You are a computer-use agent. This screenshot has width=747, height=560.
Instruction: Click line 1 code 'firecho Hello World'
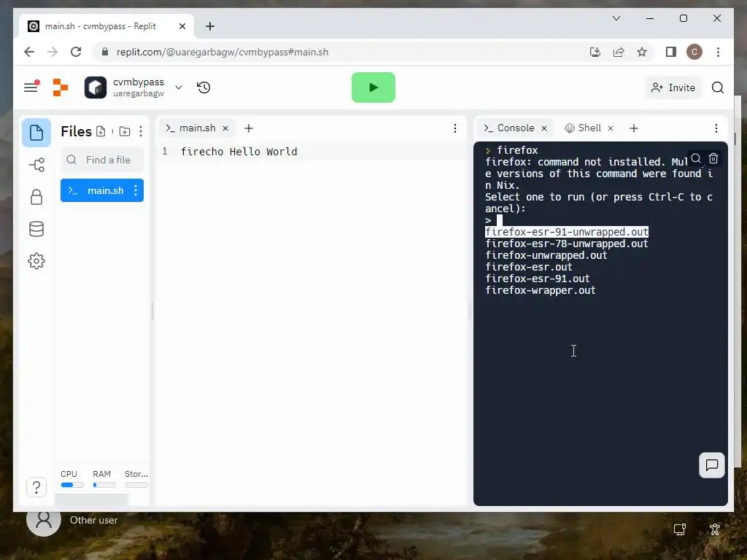coord(239,152)
